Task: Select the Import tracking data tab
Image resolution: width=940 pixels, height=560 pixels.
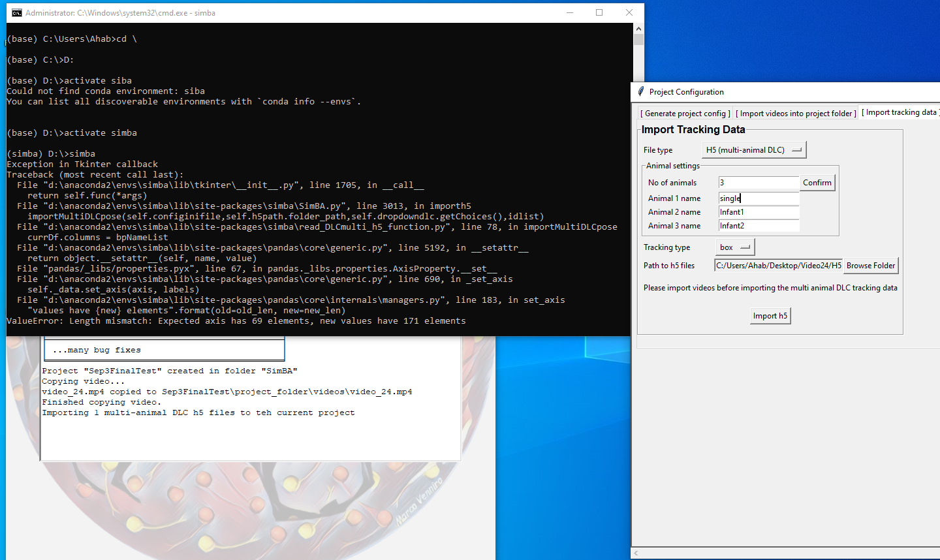Action: tap(900, 112)
